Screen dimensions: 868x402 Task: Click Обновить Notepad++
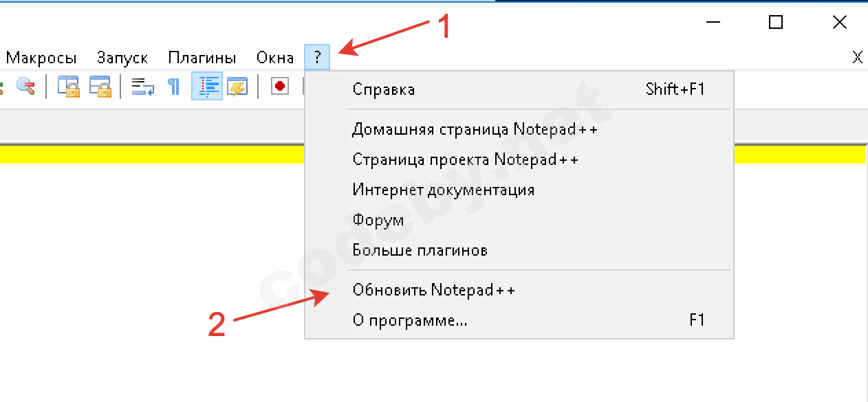click(519, 290)
